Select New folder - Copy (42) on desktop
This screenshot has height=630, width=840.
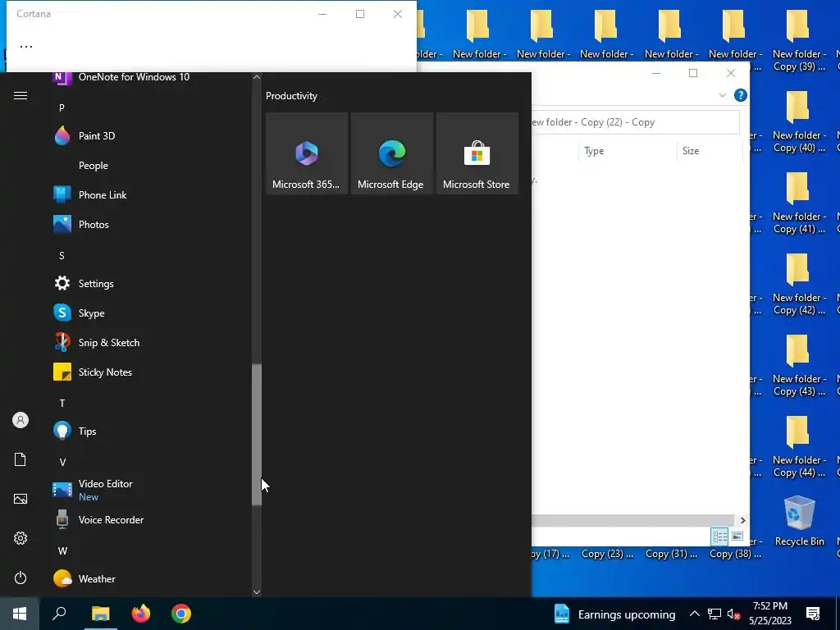799,285
